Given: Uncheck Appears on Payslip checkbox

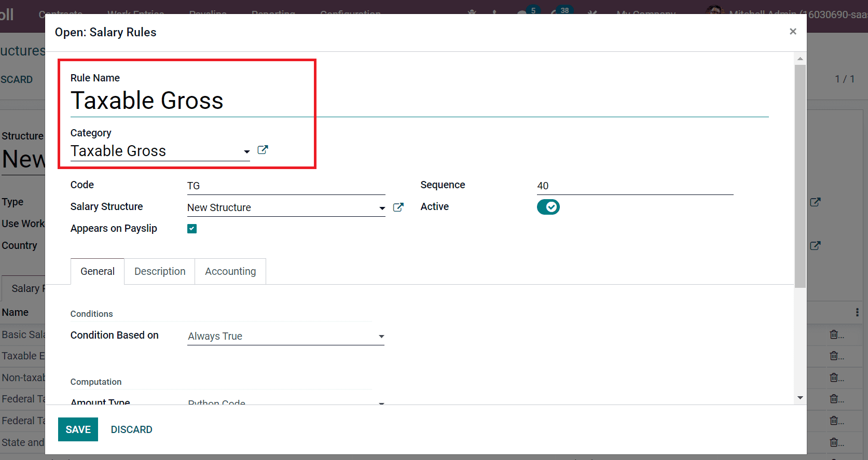Looking at the screenshot, I should point(192,229).
